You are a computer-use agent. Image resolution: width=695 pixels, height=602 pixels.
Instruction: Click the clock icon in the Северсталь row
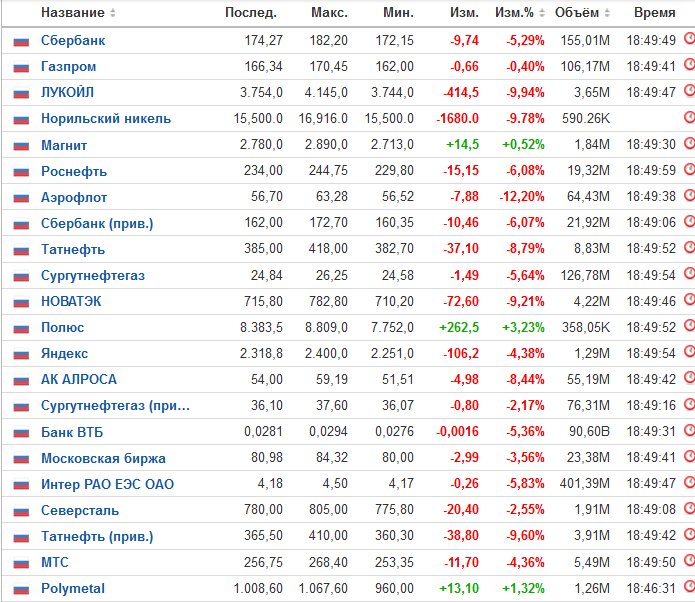click(689, 508)
